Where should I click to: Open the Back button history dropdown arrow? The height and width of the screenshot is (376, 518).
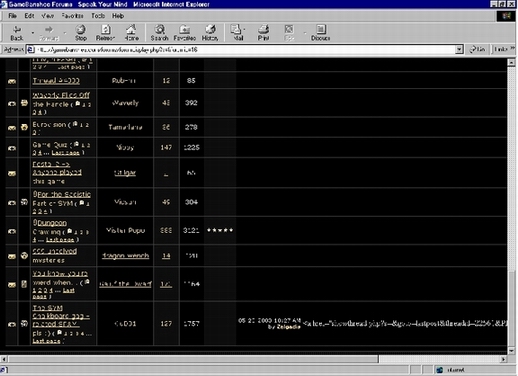[33, 33]
